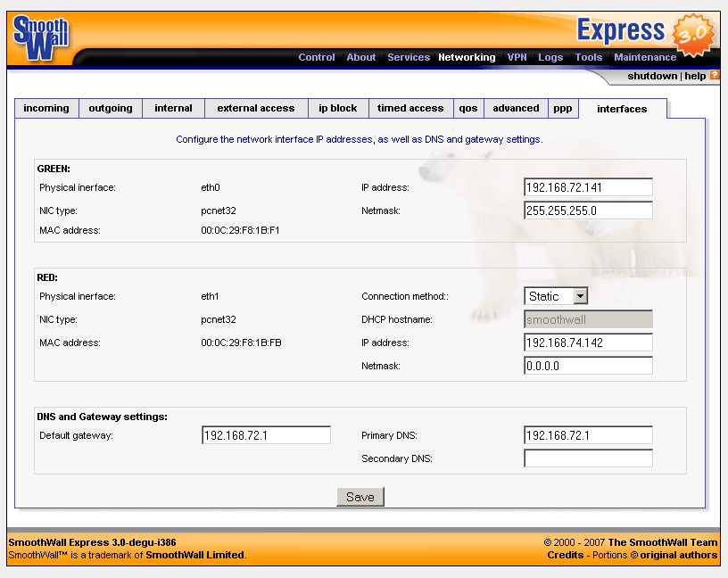Click the Secondary DNS field
Image resolution: width=728 pixels, height=578 pixels.
(x=588, y=458)
